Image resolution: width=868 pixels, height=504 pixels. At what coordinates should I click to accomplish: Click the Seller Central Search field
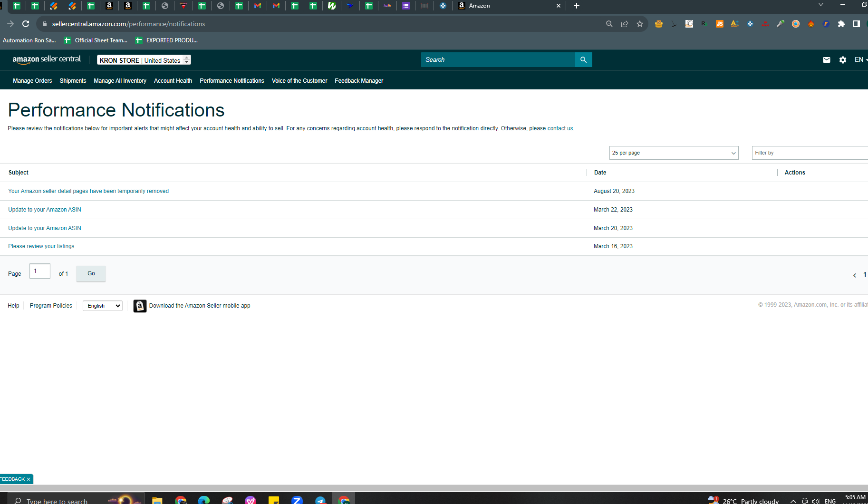[x=498, y=60]
